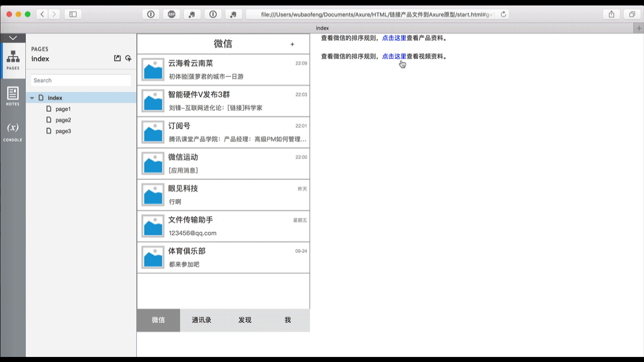Open the Pages panel icon
Viewport: 644px width, 362px height.
13,60
